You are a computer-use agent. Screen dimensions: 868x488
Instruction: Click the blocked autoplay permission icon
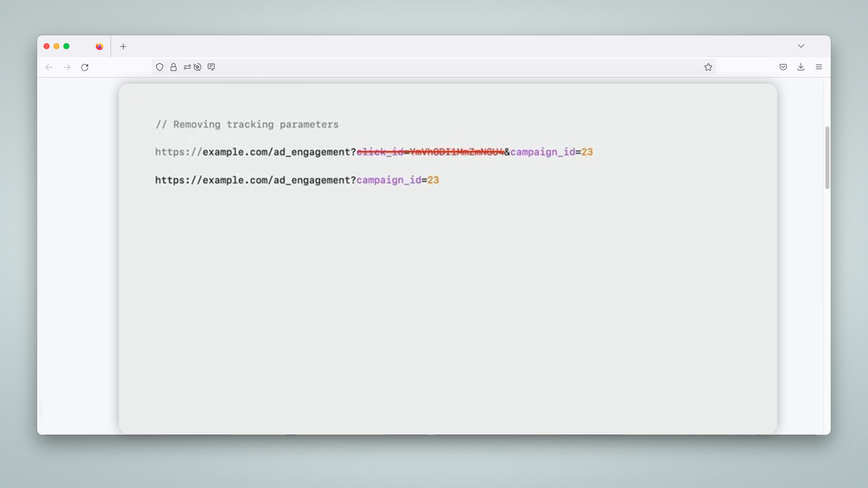coord(198,67)
